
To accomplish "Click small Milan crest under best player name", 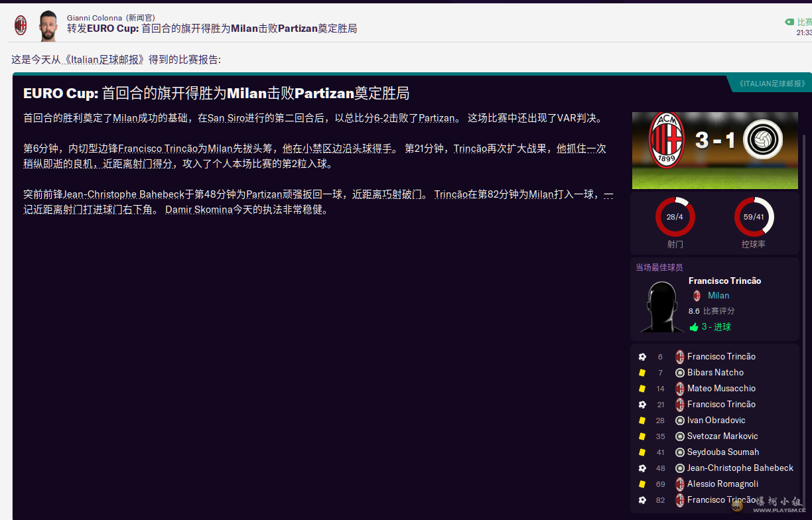I will (x=697, y=296).
